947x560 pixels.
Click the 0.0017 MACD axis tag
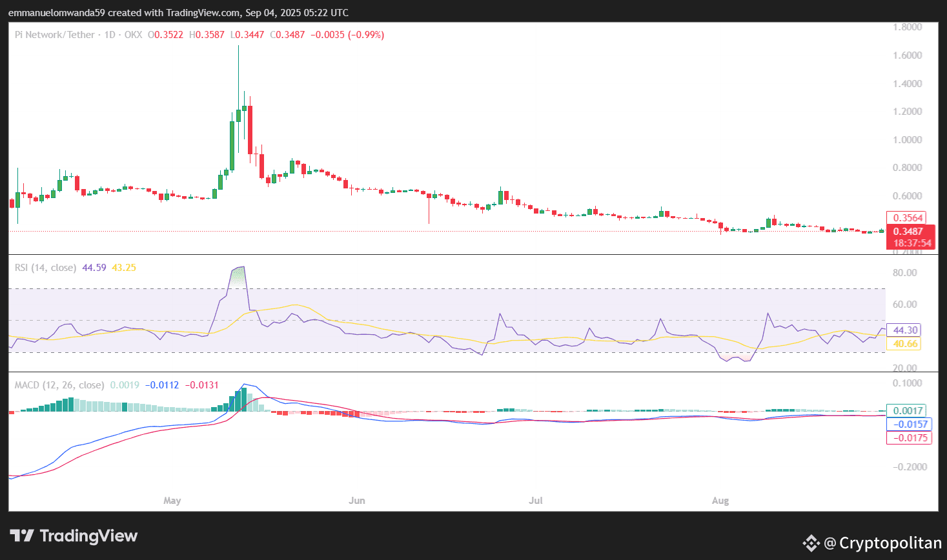coord(908,411)
